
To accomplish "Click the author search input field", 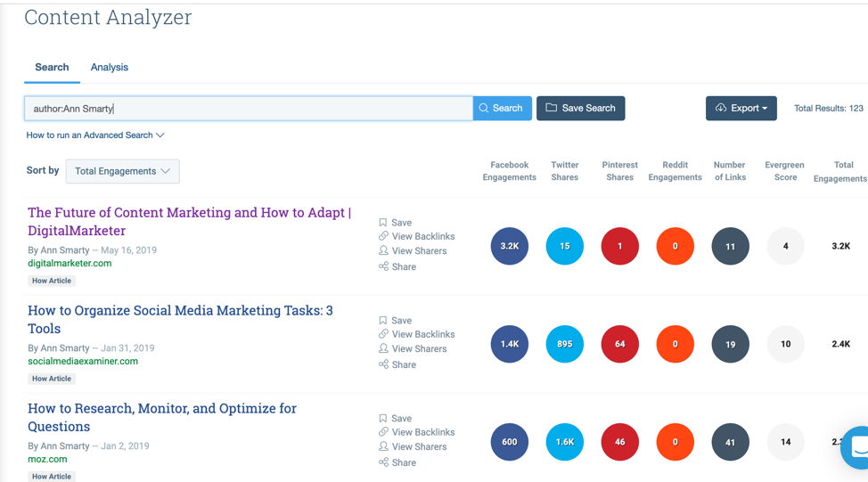I will (248, 108).
